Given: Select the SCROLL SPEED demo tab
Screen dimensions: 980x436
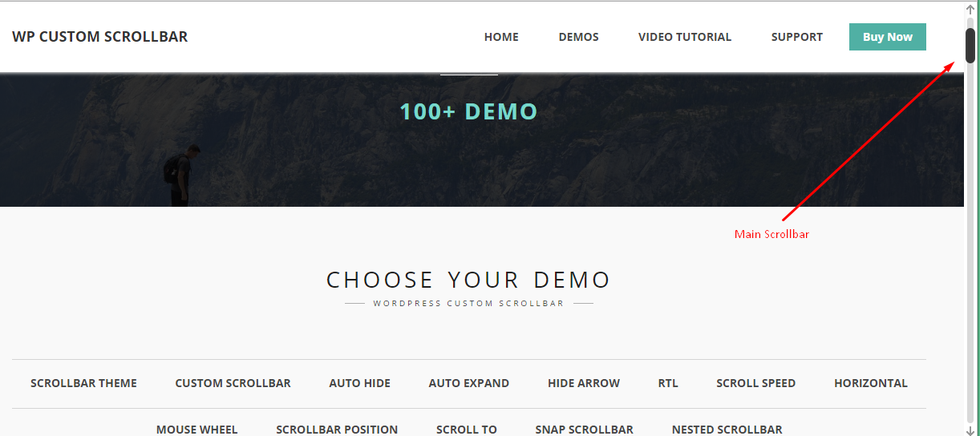Looking at the screenshot, I should tap(755, 383).
